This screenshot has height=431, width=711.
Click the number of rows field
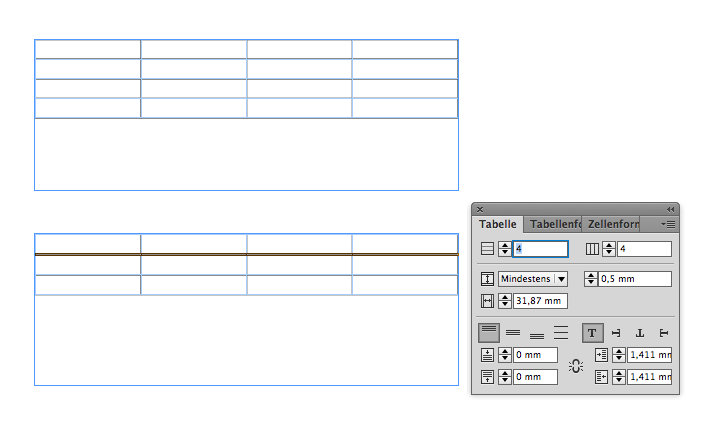[540, 249]
